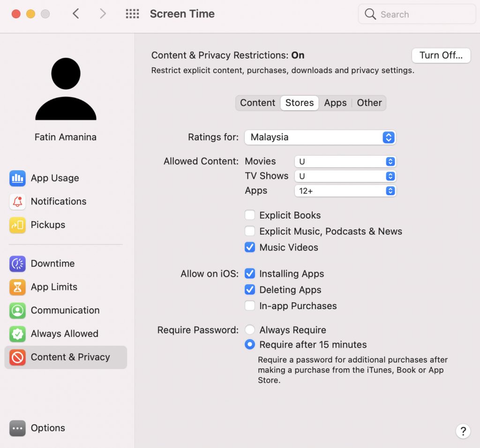
Task: Open the Apps 12+ rating dropdown
Action: pyautogui.click(x=345, y=191)
